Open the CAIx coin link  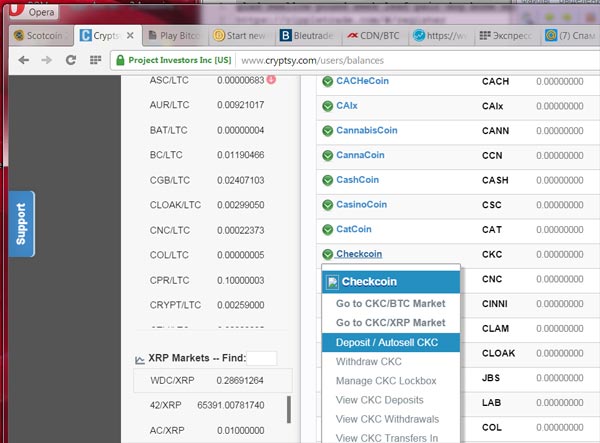[347, 106]
